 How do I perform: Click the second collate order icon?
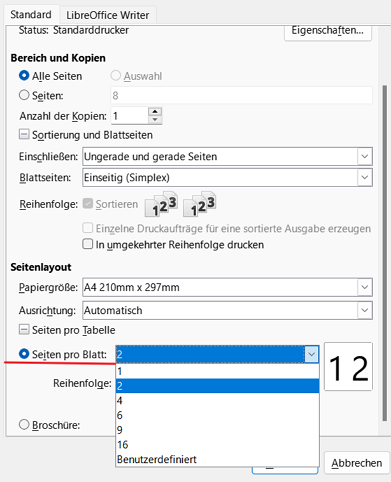click(200, 204)
